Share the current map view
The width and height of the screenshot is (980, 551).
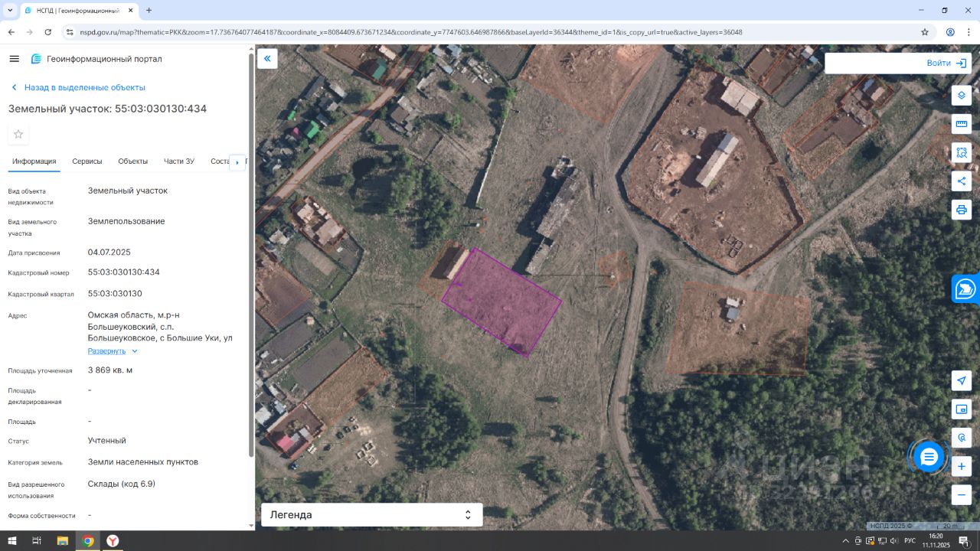click(962, 181)
